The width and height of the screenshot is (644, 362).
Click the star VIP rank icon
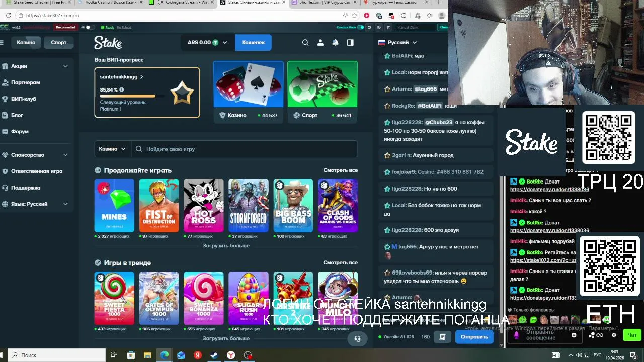[182, 93]
